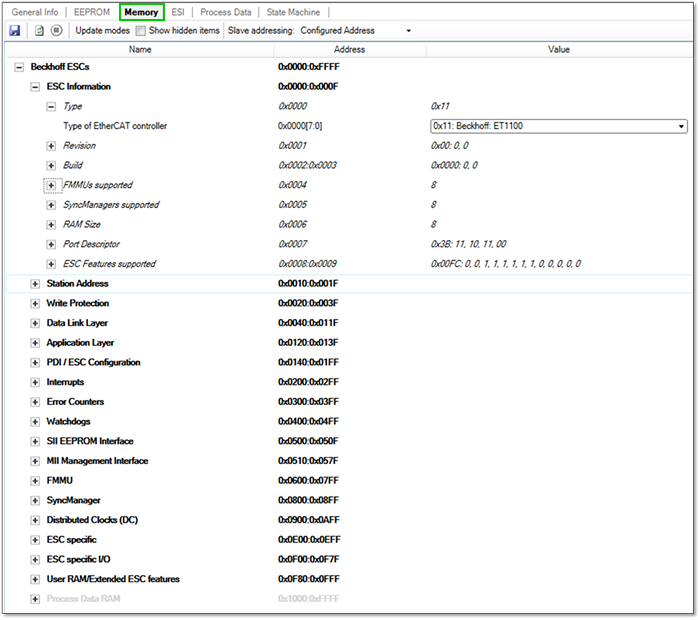Click the refresh memory icon
The image size is (700, 620).
coord(39,31)
